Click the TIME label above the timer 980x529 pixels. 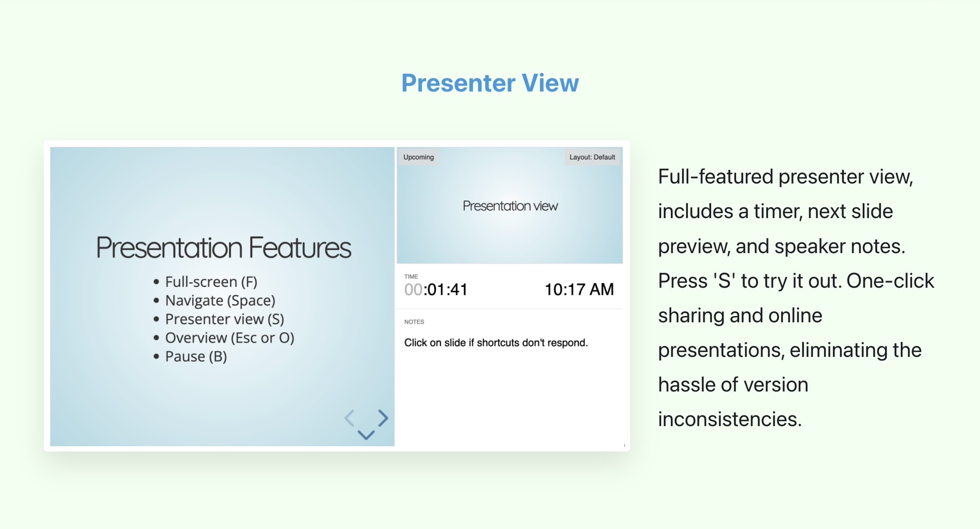click(411, 276)
